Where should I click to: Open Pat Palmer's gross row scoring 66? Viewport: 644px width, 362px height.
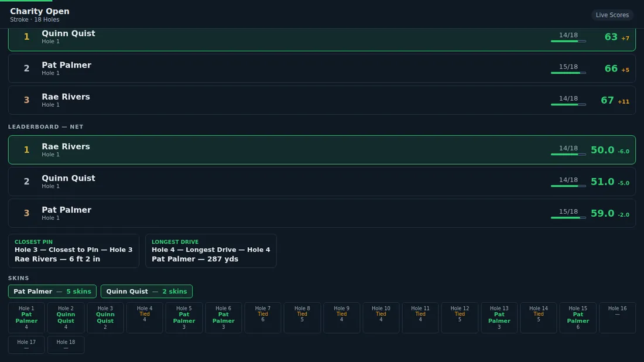click(x=322, y=69)
